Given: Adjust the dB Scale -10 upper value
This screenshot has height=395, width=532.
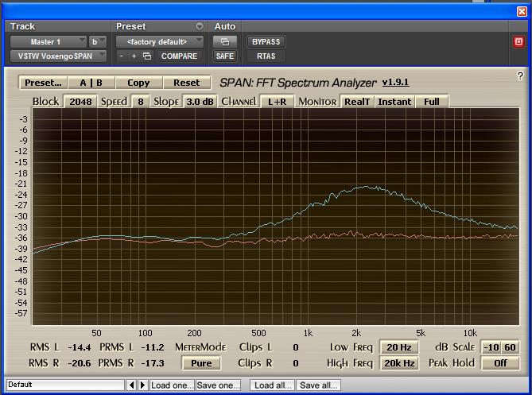Looking at the screenshot, I should coord(491,347).
